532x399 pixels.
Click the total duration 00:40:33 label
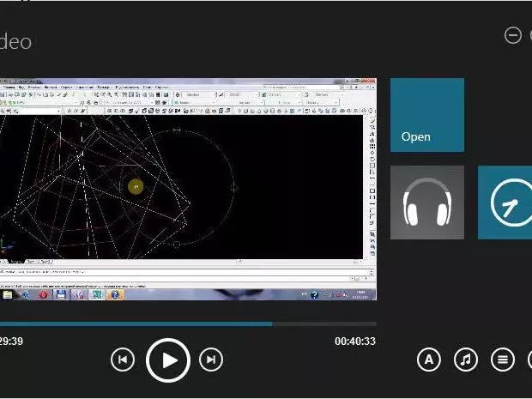click(x=354, y=342)
